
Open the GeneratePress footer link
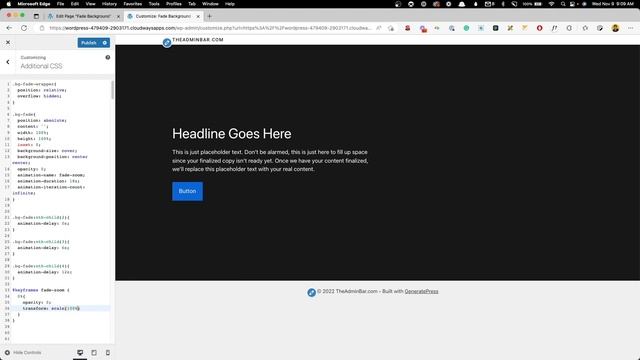click(421, 291)
